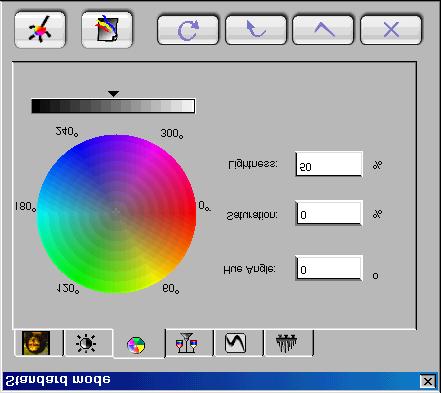Click the auto color splash icon button
Image resolution: width=441 pixels, height=393 pixels.
(40, 30)
